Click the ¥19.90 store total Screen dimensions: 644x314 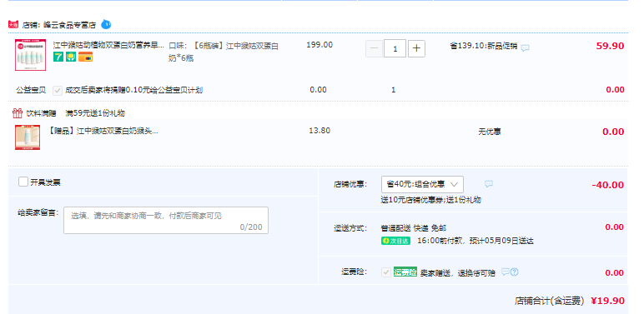[x=607, y=301]
